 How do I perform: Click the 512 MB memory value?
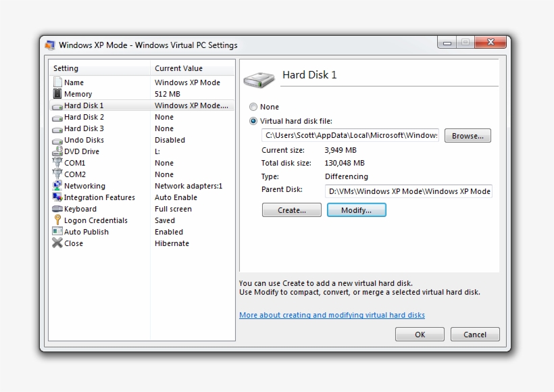[168, 94]
